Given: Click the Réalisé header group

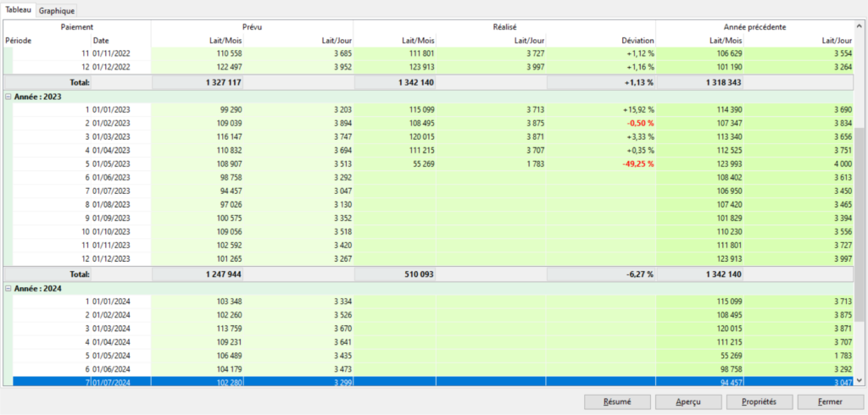Looking at the screenshot, I should pyautogui.click(x=505, y=26).
